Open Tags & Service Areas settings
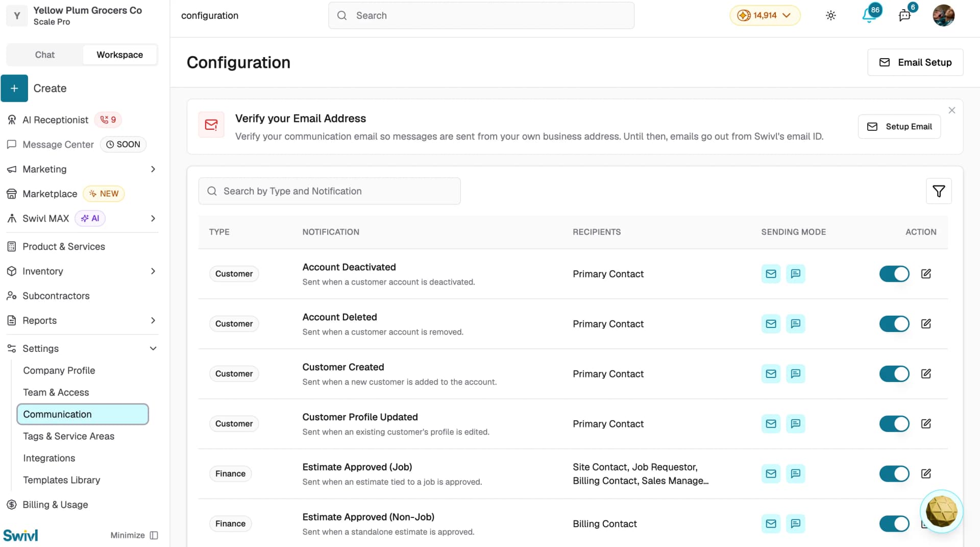This screenshot has width=980, height=547. pos(69,436)
